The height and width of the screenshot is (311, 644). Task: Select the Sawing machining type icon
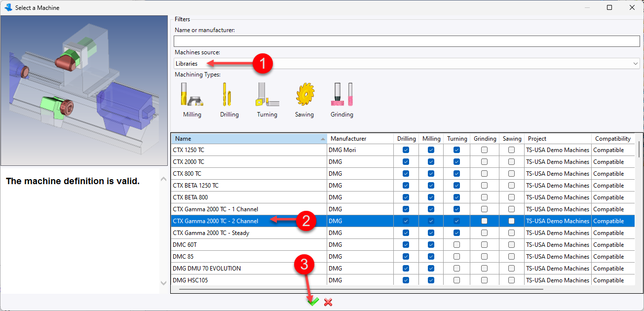[304, 94]
